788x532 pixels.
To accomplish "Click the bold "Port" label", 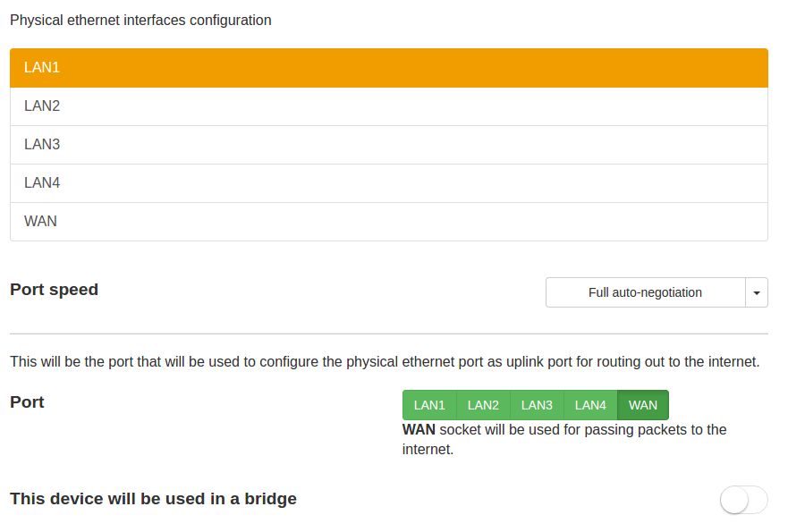I will pos(27,402).
